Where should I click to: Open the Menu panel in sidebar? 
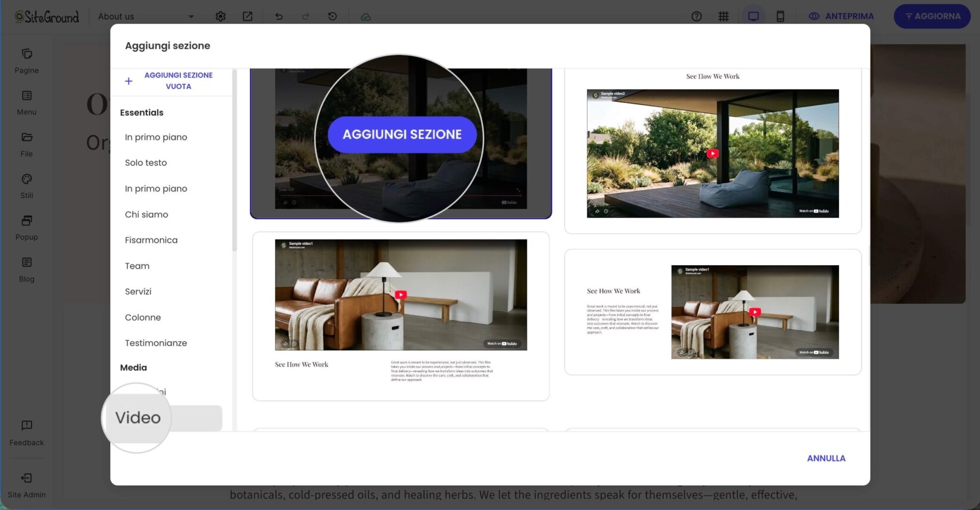[x=27, y=103]
